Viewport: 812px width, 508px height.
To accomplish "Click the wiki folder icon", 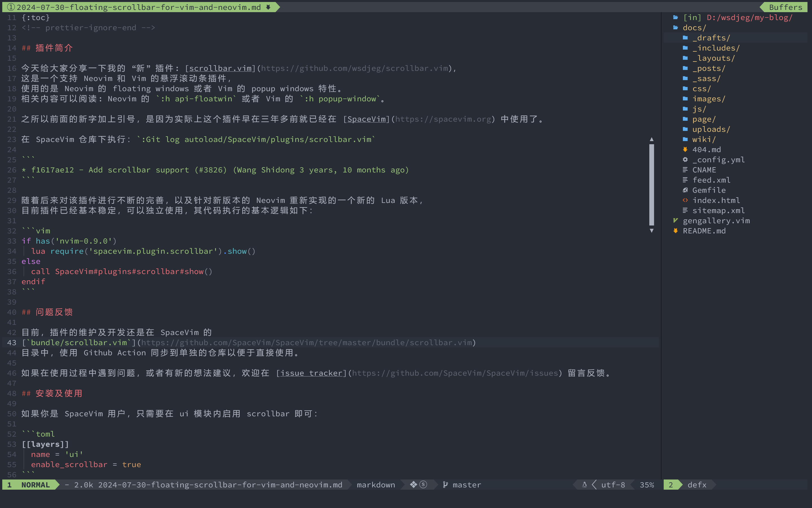I will (x=685, y=139).
